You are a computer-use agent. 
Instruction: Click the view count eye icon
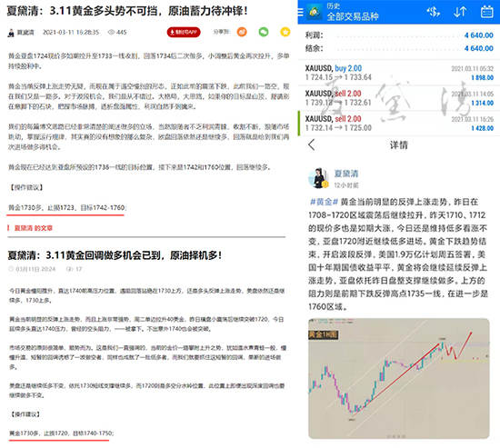pos(111,32)
